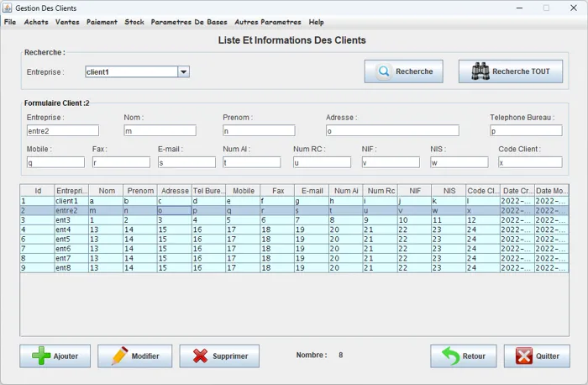Click the Nom field in client form
The width and height of the screenshot is (588, 385).
click(160, 131)
